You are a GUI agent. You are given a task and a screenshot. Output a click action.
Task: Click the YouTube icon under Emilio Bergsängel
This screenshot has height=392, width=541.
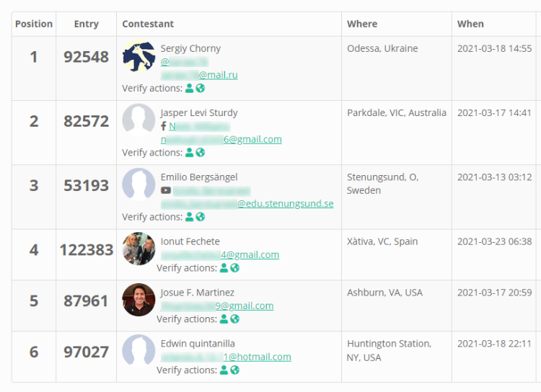point(166,190)
